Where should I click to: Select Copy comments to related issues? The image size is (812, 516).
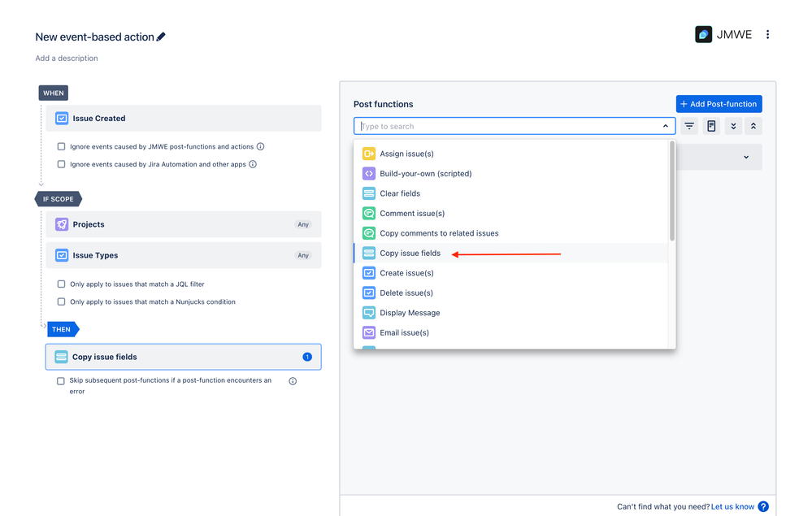click(x=510, y=233)
